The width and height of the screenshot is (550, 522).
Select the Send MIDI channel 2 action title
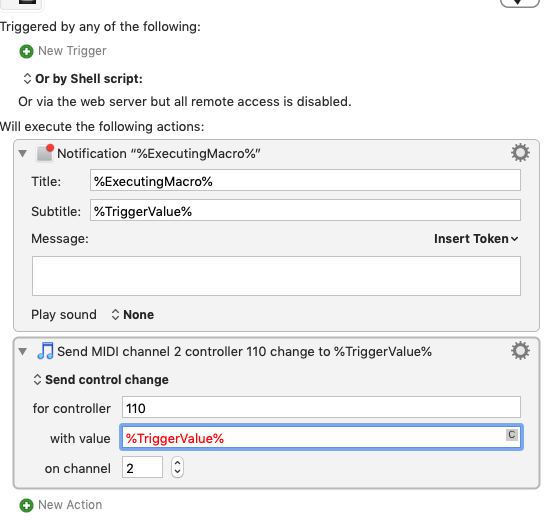244,352
